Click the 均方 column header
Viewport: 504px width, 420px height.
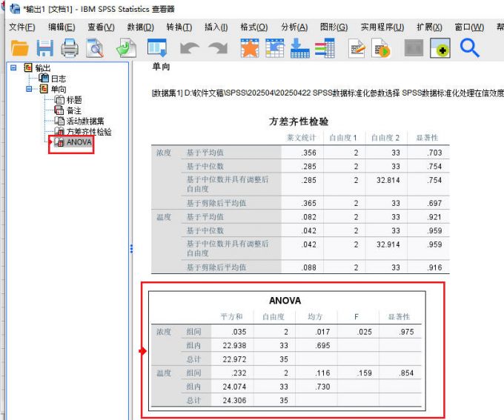coord(315,317)
